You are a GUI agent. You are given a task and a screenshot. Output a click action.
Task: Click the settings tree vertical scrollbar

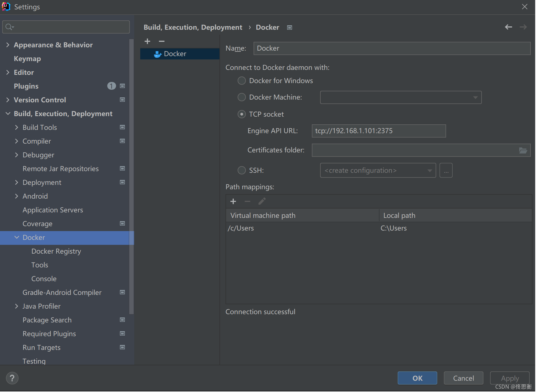(131, 176)
